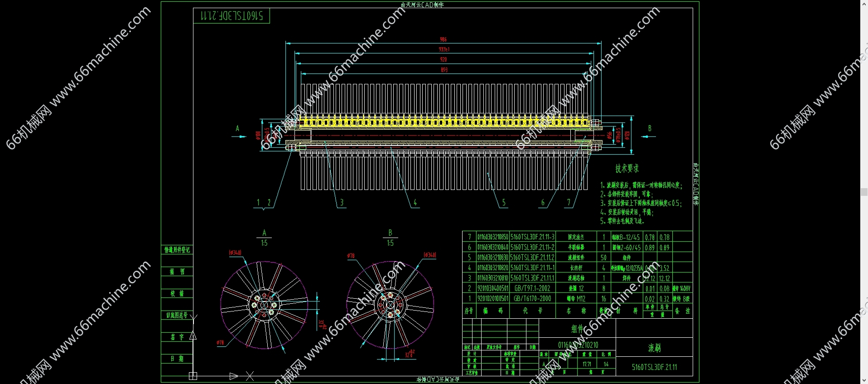This screenshot has height=384, width=868.
Task: Click part code 01160303210820
Action: pyautogui.click(x=493, y=268)
